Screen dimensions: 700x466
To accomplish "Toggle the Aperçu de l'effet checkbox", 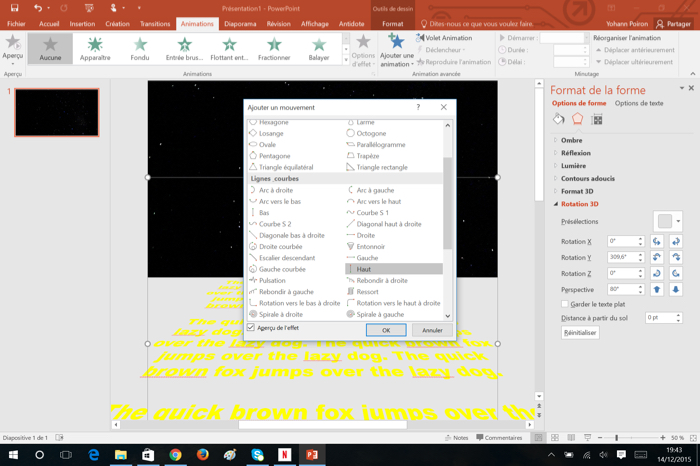I will point(251,328).
